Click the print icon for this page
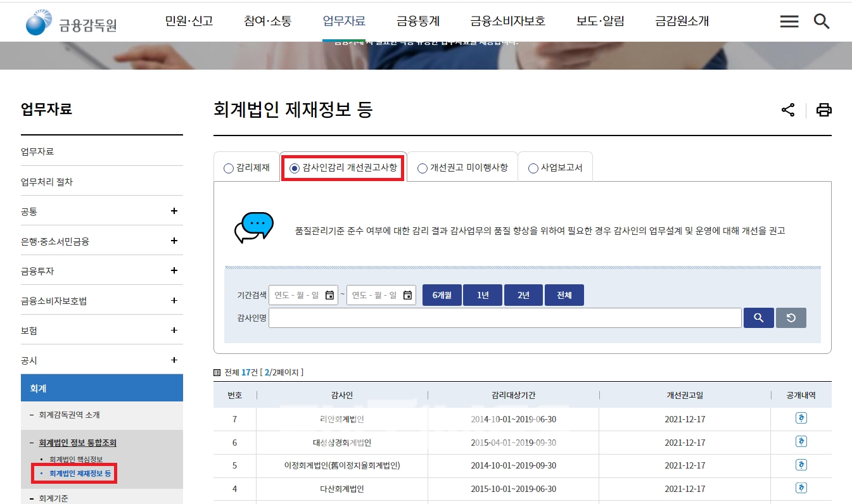 (824, 109)
